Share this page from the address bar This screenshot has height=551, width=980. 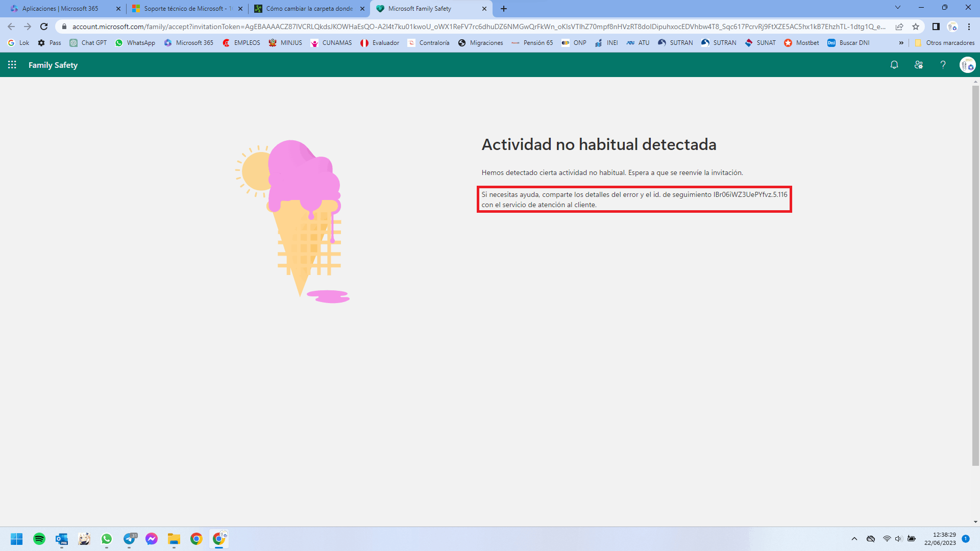899,27
